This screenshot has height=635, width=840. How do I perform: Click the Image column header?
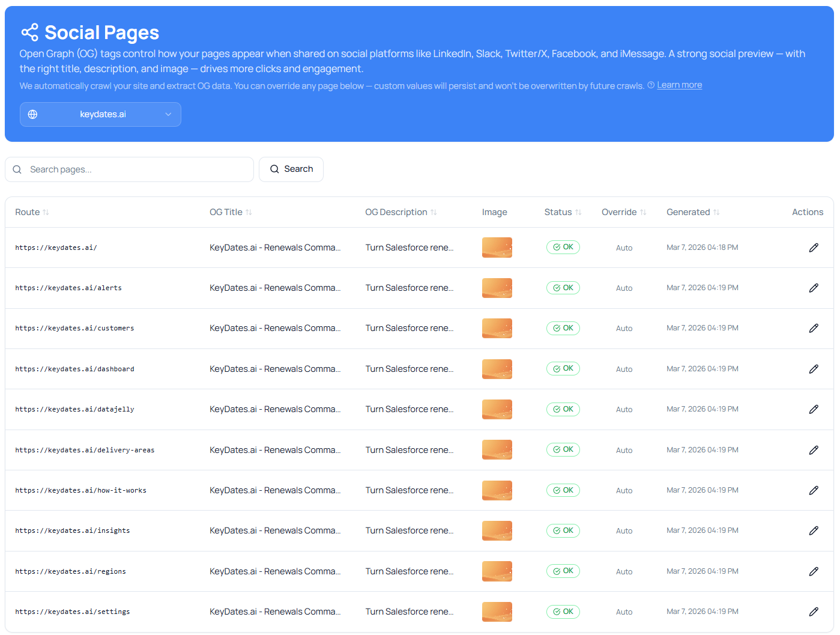click(495, 212)
